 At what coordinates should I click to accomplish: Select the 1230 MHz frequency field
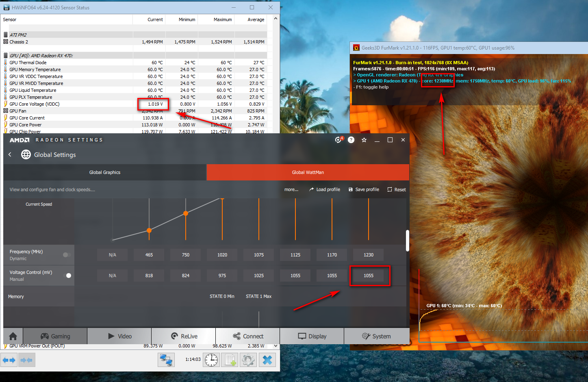[x=369, y=255]
